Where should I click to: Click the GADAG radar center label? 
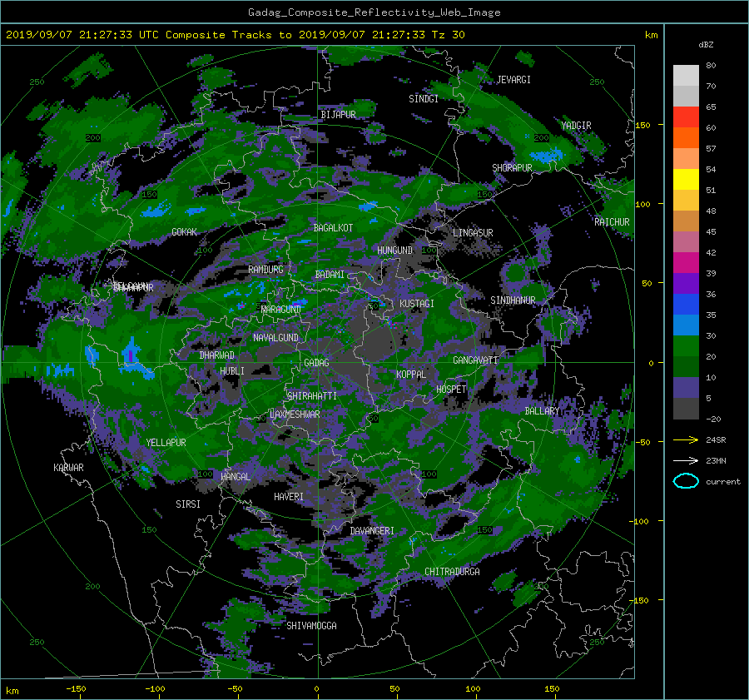[x=316, y=363]
